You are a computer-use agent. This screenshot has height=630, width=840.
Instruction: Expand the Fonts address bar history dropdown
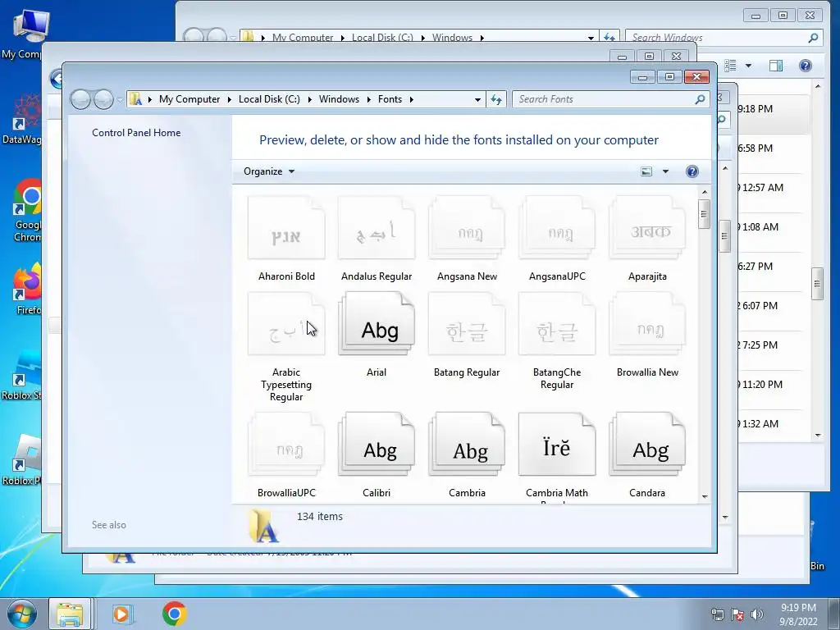pos(477,99)
